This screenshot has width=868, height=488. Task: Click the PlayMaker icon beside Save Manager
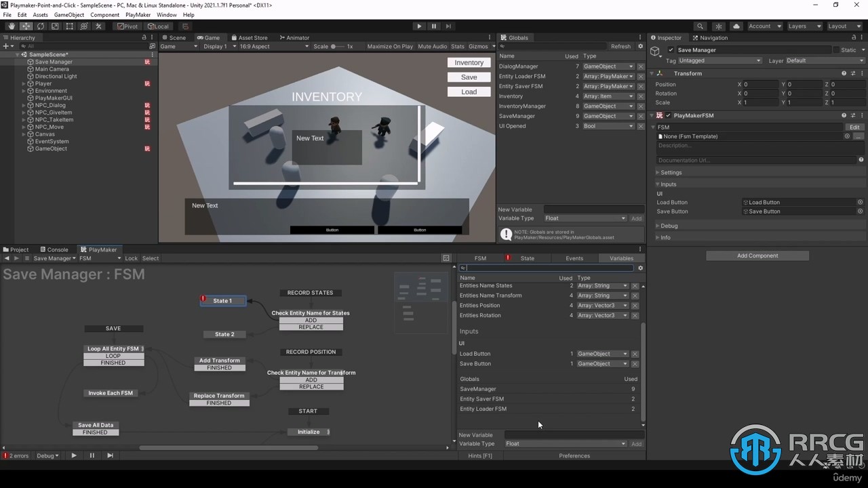click(147, 62)
